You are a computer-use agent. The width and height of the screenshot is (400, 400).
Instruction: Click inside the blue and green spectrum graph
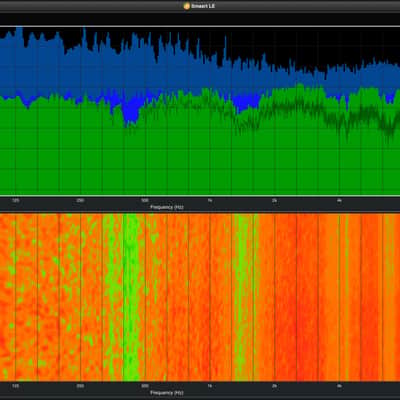[x=200, y=111]
